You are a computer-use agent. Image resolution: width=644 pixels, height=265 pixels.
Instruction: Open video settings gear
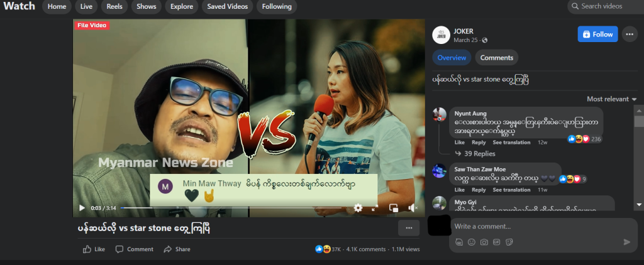[358, 208]
